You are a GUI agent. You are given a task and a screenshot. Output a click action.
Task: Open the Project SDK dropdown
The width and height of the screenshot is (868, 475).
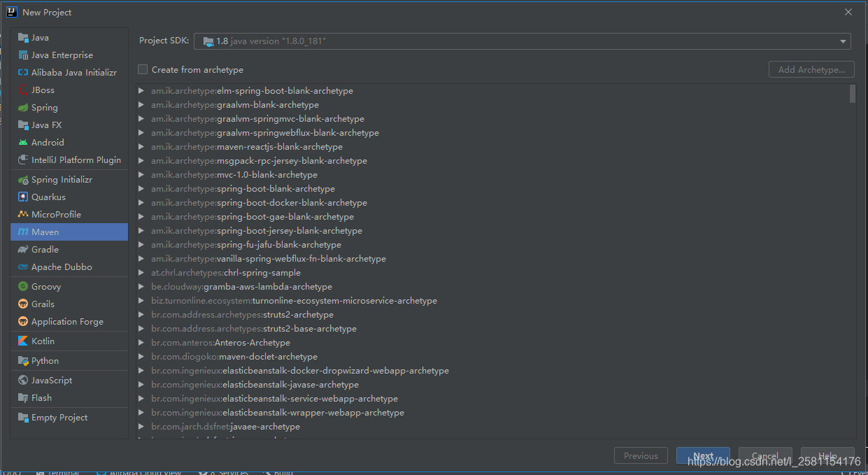pos(522,41)
